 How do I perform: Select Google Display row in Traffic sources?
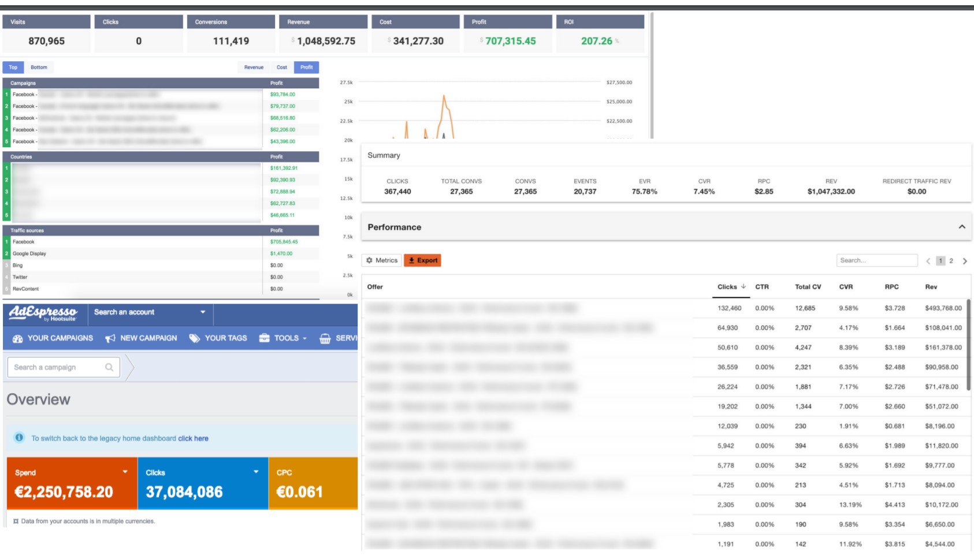tap(161, 253)
